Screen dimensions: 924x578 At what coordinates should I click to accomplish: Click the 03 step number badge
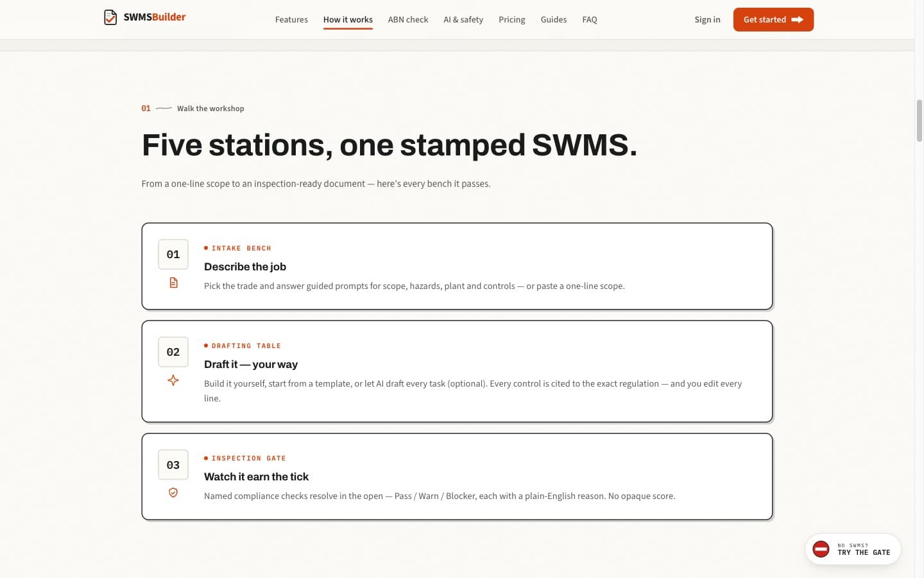173,464
